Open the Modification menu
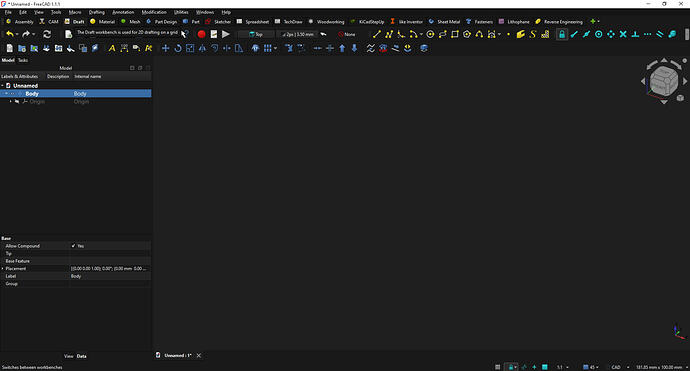The width and height of the screenshot is (690, 371). (x=154, y=12)
